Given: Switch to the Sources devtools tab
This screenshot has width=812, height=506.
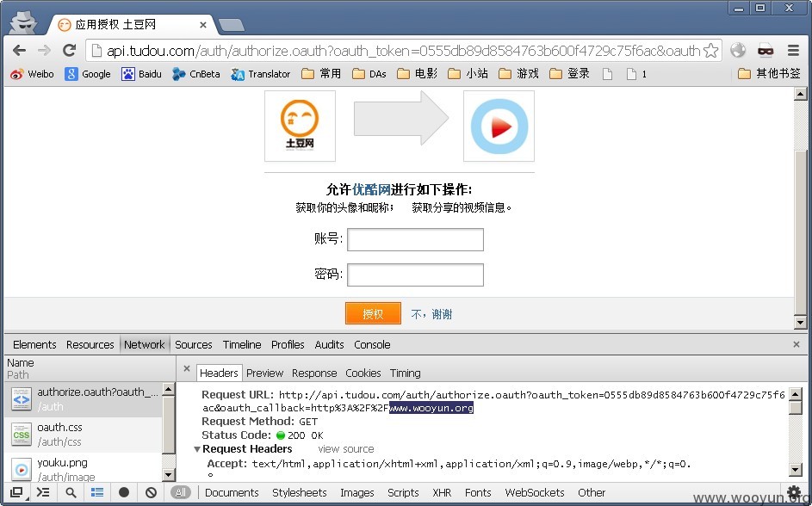Looking at the screenshot, I should point(194,344).
